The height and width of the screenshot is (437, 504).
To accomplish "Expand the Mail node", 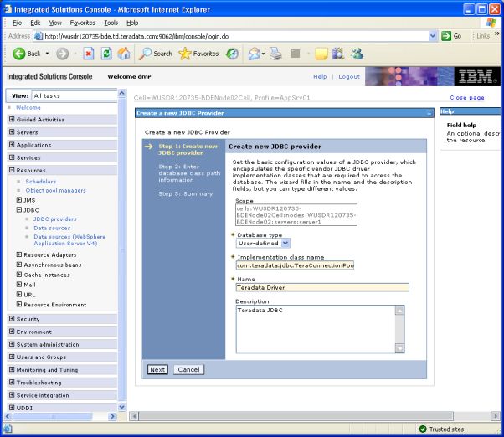I will pyautogui.click(x=19, y=285).
